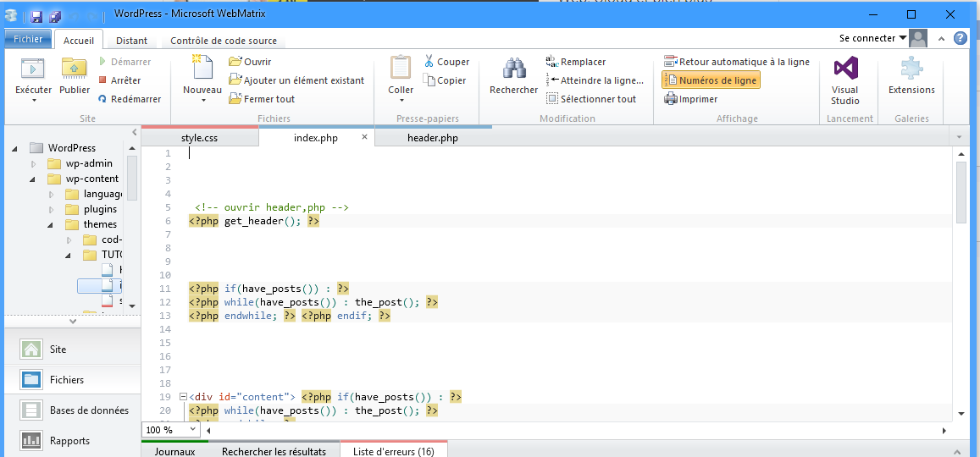
Task: Toggle Retour automatique à la ligne
Action: [x=736, y=61]
